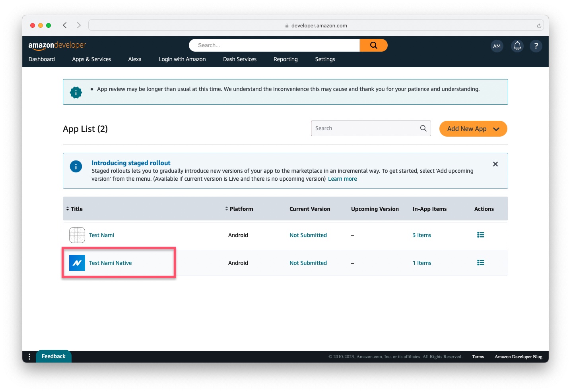Go back with browser back arrow

point(65,25)
